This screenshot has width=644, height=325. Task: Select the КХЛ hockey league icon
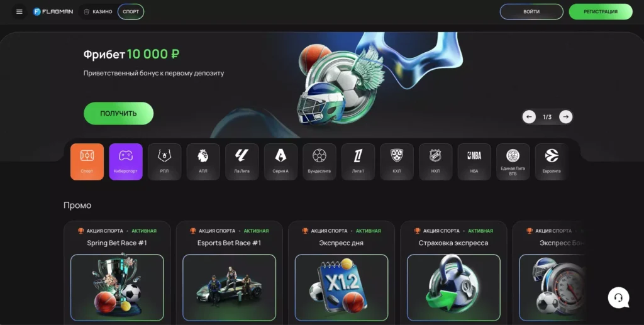click(397, 162)
